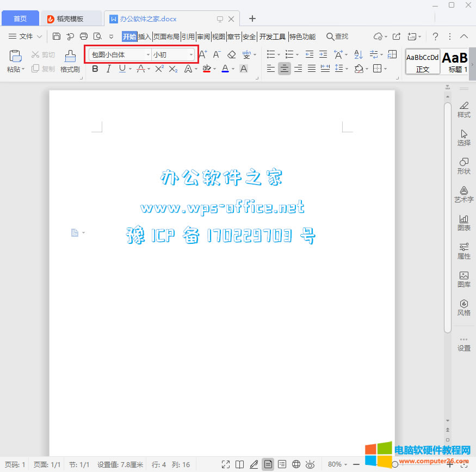Open the 80% zoom level dropdown
This screenshot has width=476, height=472.
coord(338,464)
